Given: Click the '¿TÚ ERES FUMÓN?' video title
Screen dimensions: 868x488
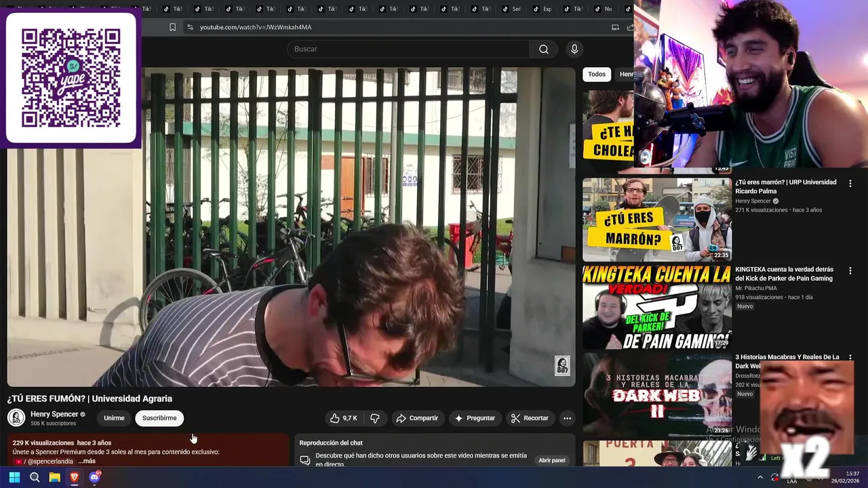Looking at the screenshot, I should click(90, 399).
